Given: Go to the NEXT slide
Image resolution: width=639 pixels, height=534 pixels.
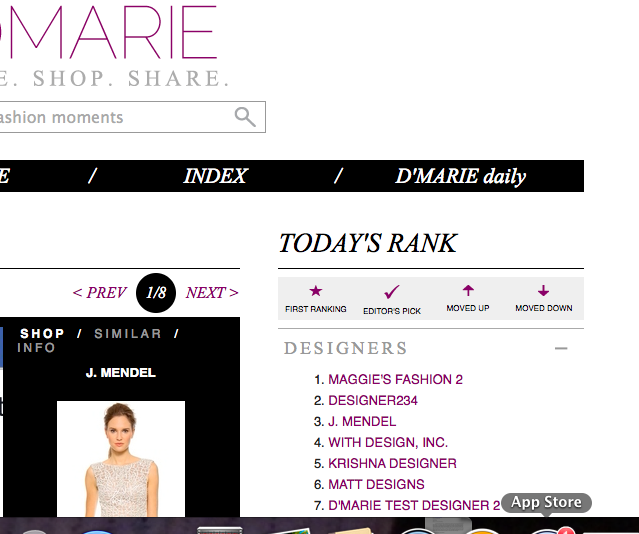Looking at the screenshot, I should (x=212, y=293).
